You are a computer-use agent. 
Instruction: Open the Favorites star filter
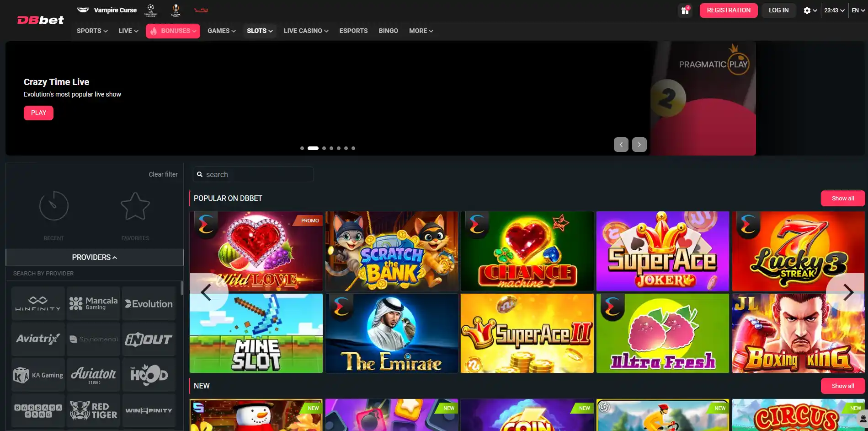tap(135, 215)
